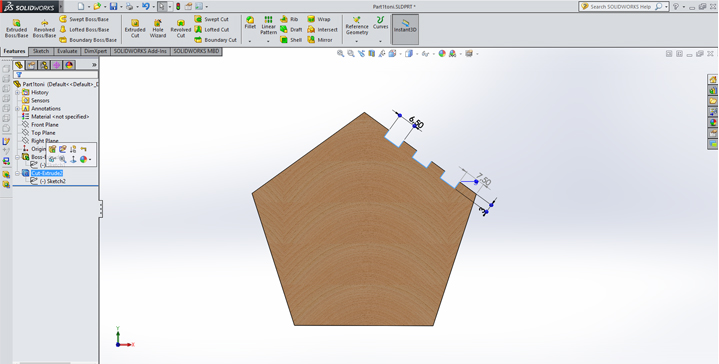Switch to the Sketch tab
The image size is (719, 364).
pos(41,51)
